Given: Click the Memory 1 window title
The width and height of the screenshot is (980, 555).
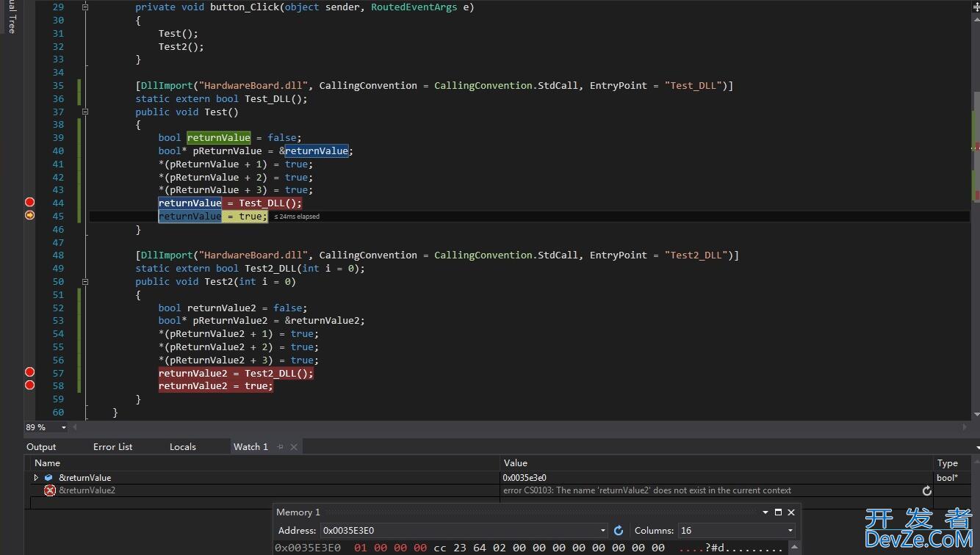Looking at the screenshot, I should point(298,512).
